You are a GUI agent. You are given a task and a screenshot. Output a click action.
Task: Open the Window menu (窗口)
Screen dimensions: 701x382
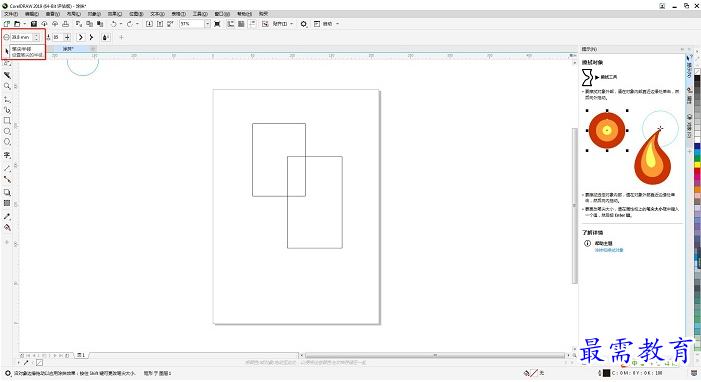click(x=222, y=14)
